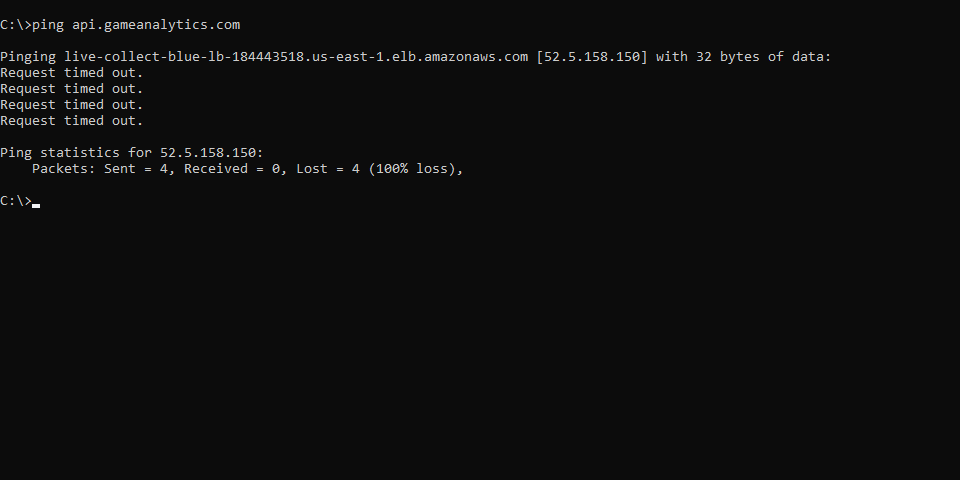Click the blinking cursor at the last prompt
The width and height of the screenshot is (960, 480).
pyautogui.click(x=36, y=204)
